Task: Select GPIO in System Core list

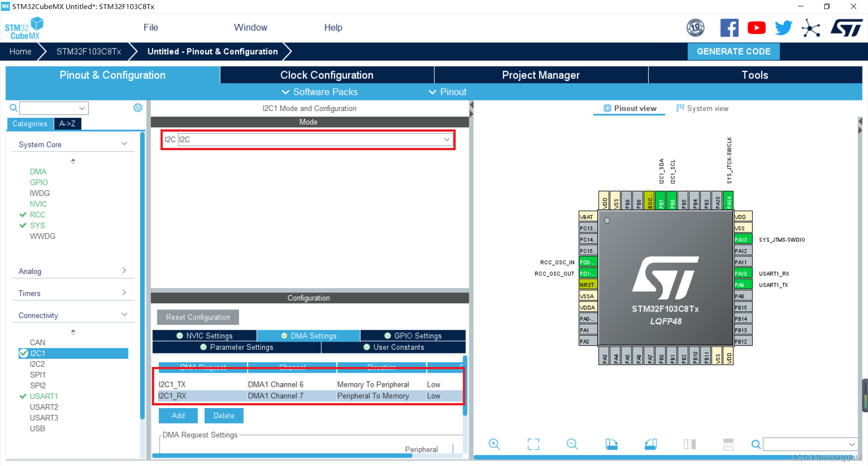Action: [x=39, y=182]
